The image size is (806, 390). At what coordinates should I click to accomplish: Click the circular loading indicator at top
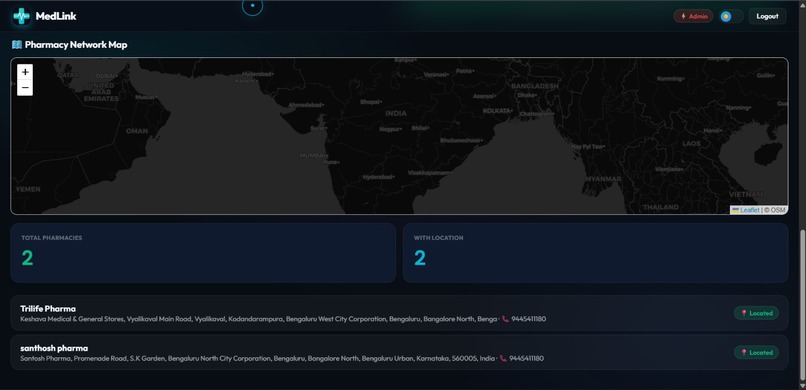coord(252,6)
